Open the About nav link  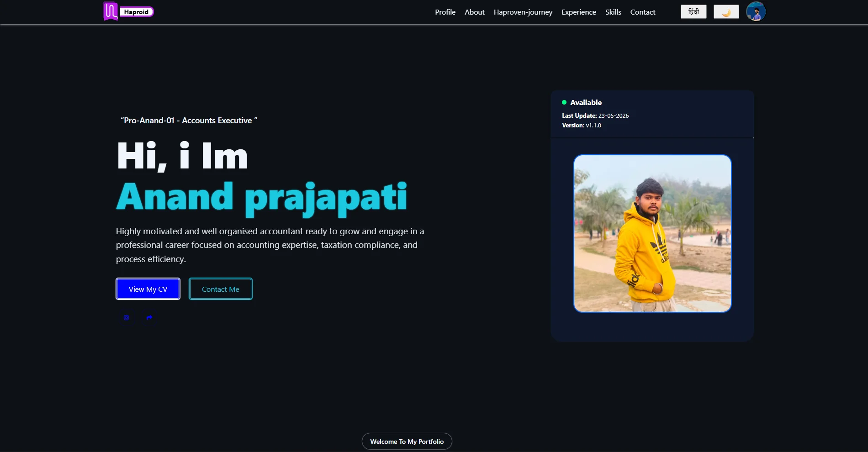pos(475,12)
